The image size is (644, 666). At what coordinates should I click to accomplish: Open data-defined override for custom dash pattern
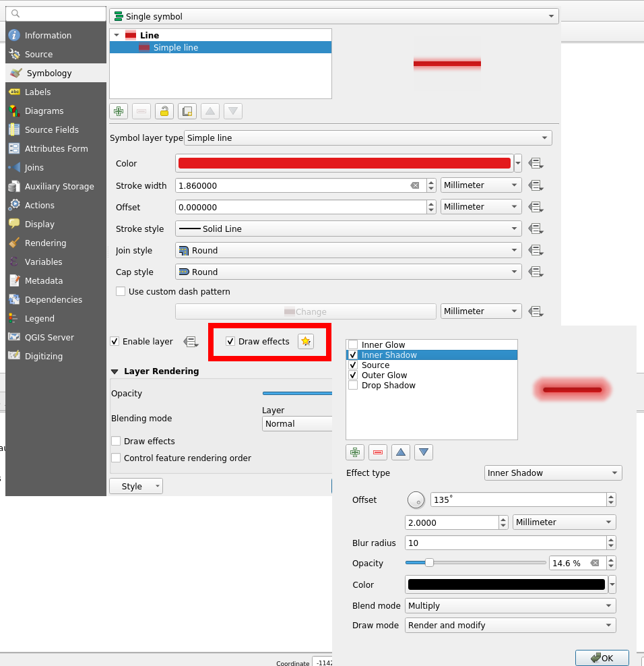pyautogui.click(x=536, y=311)
